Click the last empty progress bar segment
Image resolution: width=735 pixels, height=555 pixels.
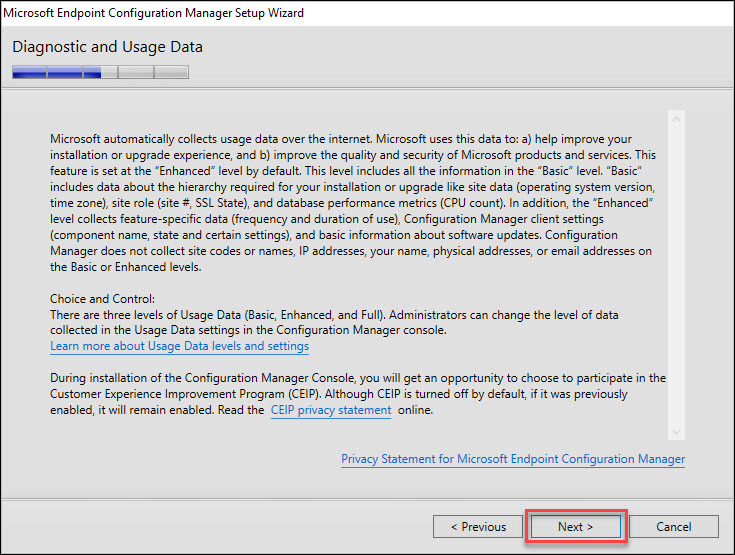click(x=172, y=72)
